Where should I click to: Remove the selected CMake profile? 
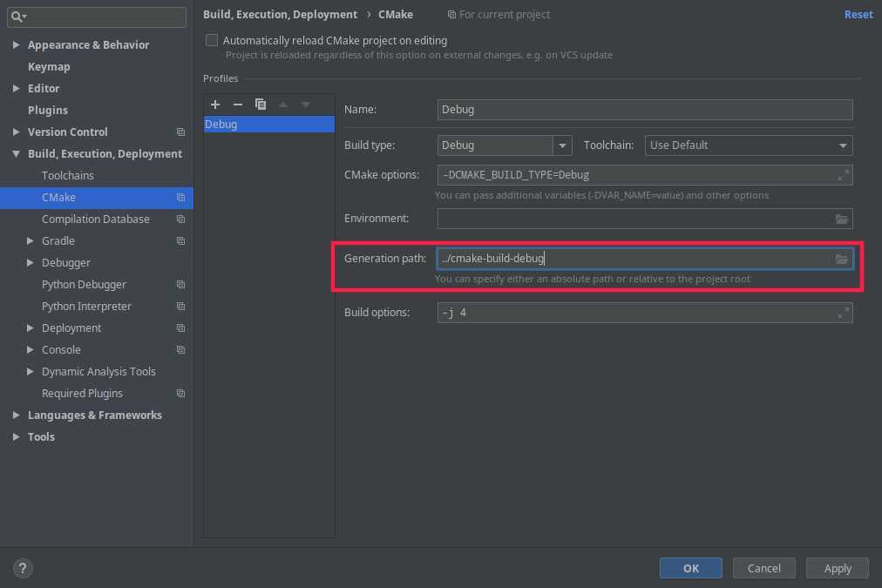click(x=238, y=105)
